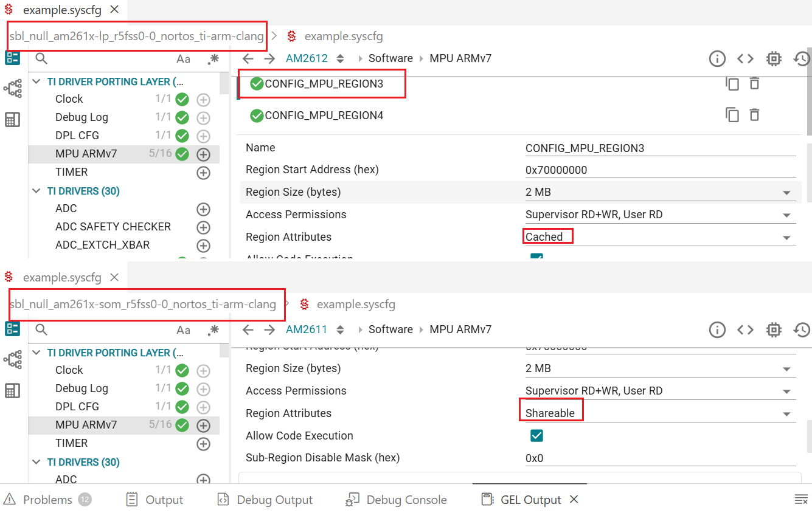Open Region Size dropdown for CONFIG_MPU_REGION3
812x524 pixels.
coord(661,192)
